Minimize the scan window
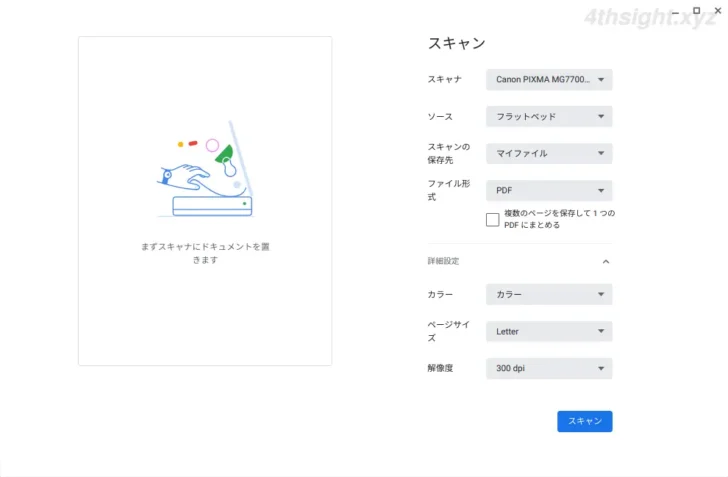This screenshot has width=728, height=477. (676, 11)
